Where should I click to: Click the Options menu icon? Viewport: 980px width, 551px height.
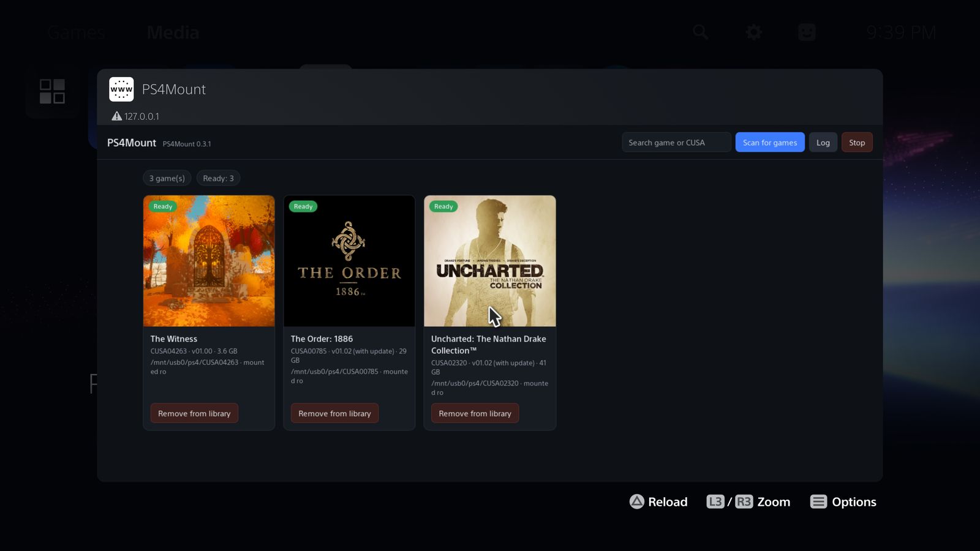818,501
